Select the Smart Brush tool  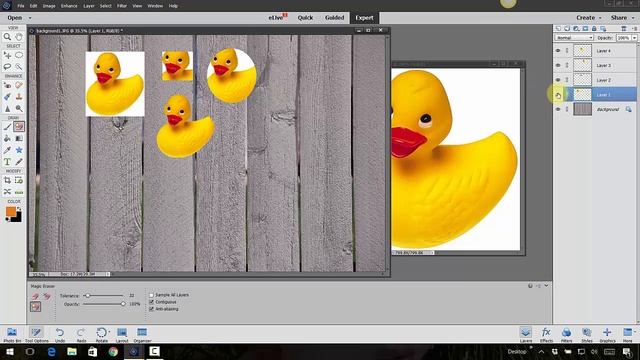[7, 97]
